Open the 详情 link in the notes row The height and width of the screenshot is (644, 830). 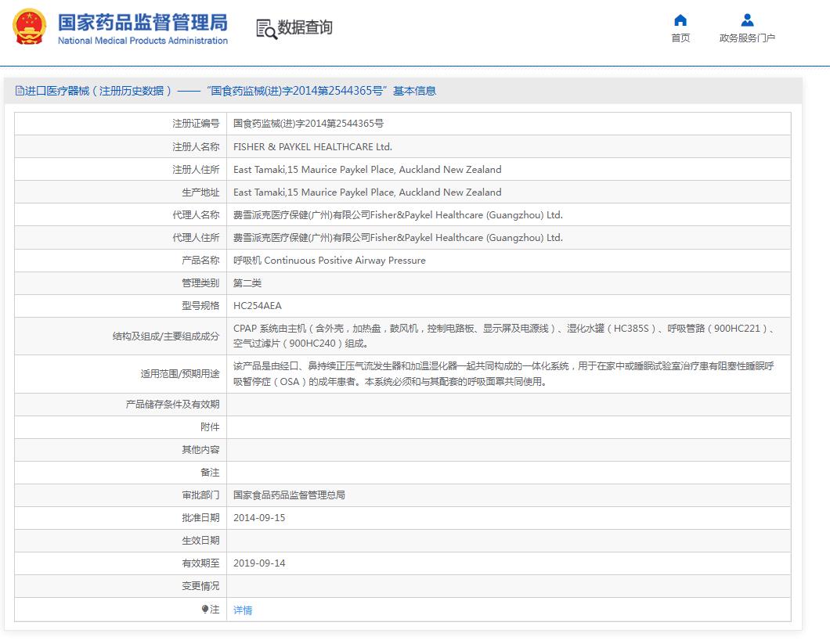click(243, 610)
